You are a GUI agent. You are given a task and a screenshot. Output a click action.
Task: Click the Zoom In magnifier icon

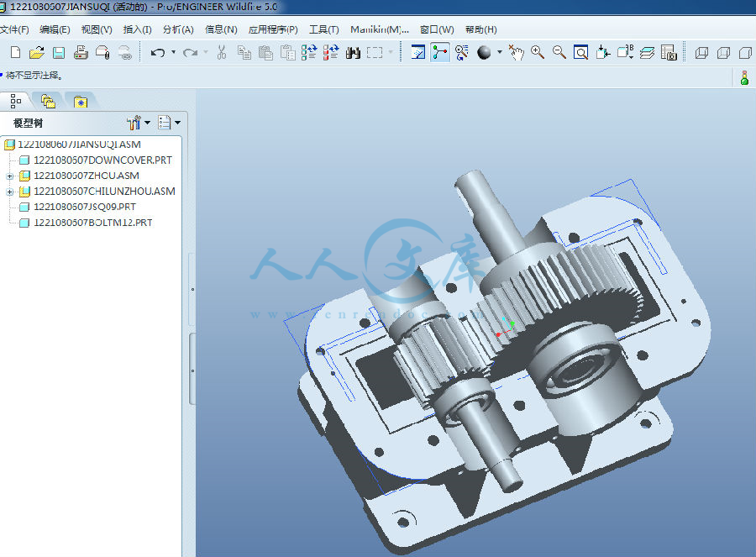(x=538, y=53)
